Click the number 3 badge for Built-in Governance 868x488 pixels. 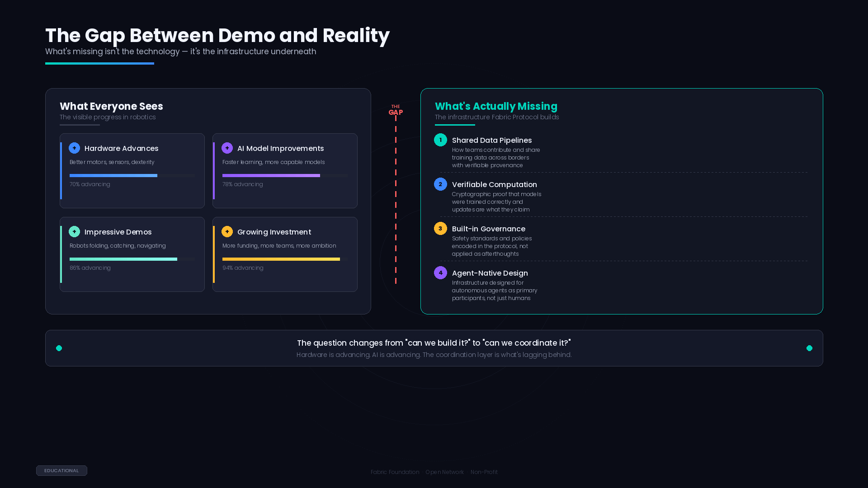click(x=440, y=229)
